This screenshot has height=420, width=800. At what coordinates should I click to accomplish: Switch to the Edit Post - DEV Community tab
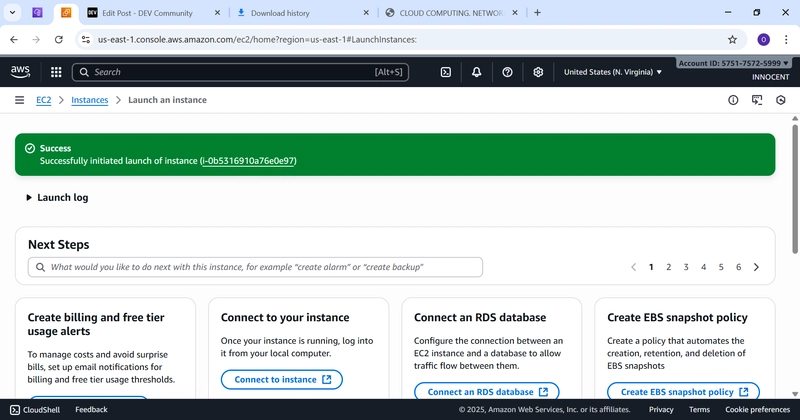[148, 13]
